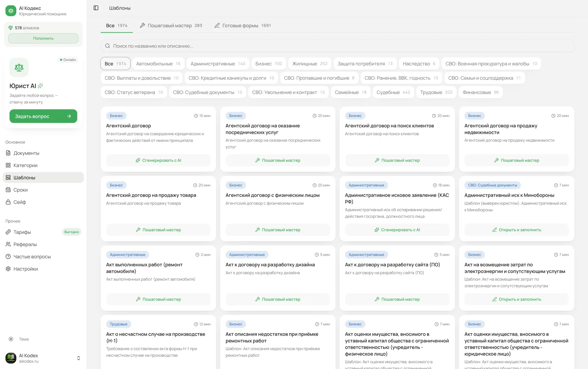Screen dimensions: 588x369
Task: Click the diamond icon next to 578 алмазов
Action: tap(11, 28)
